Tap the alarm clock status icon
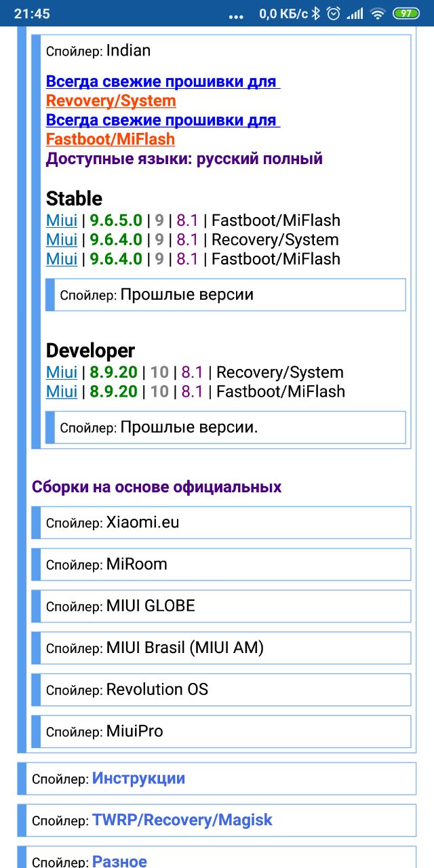 coord(333,14)
